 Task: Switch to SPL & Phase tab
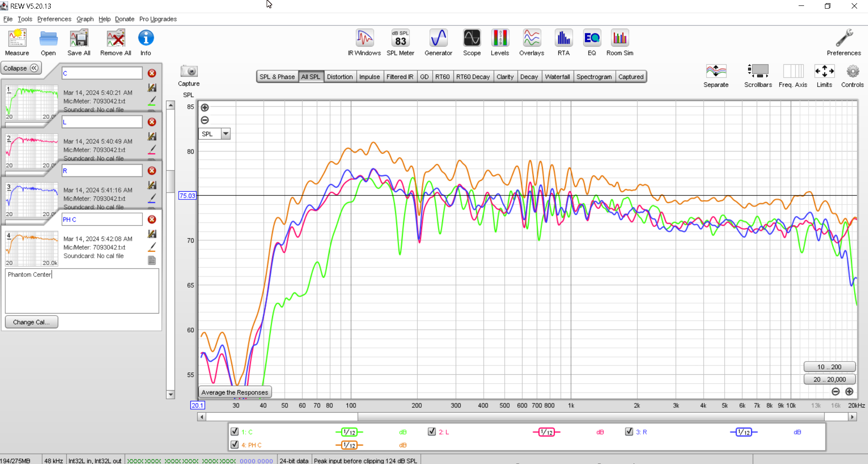(x=277, y=77)
